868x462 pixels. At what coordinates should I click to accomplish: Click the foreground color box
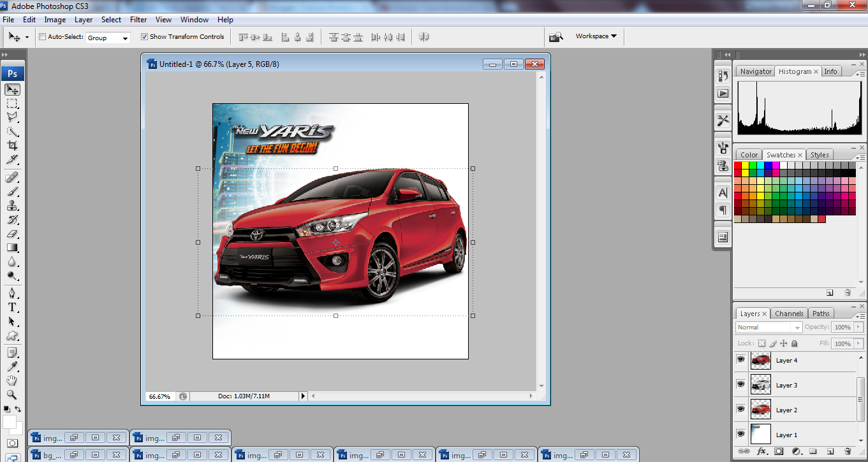10,422
